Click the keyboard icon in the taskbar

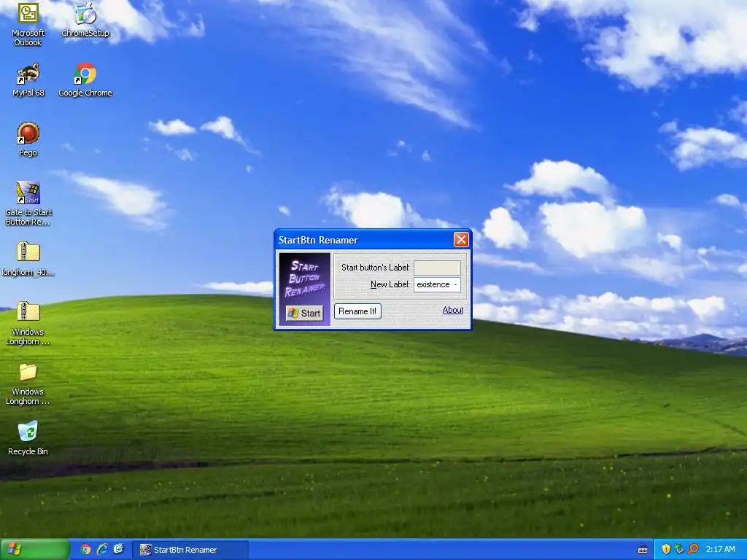click(x=643, y=550)
